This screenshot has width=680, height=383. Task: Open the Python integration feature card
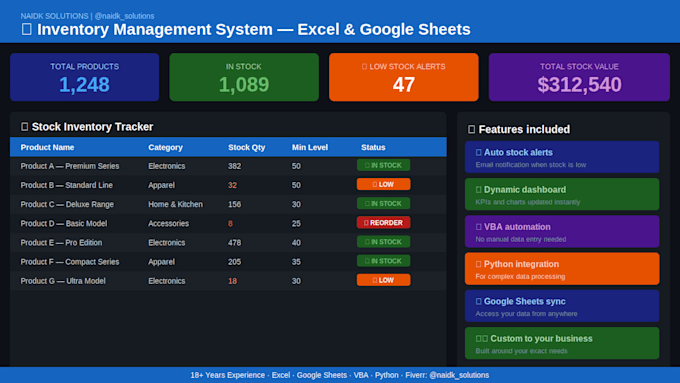(562, 269)
